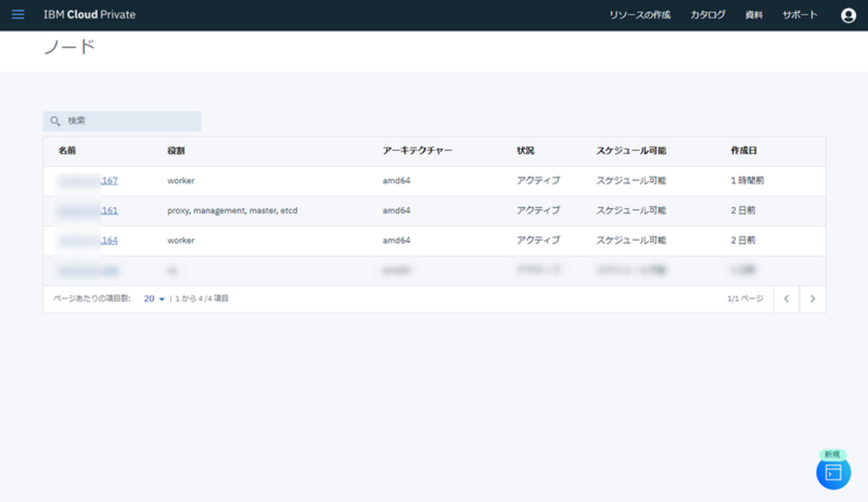Open サポート in the top bar
The width and height of the screenshot is (868, 502).
[800, 15]
